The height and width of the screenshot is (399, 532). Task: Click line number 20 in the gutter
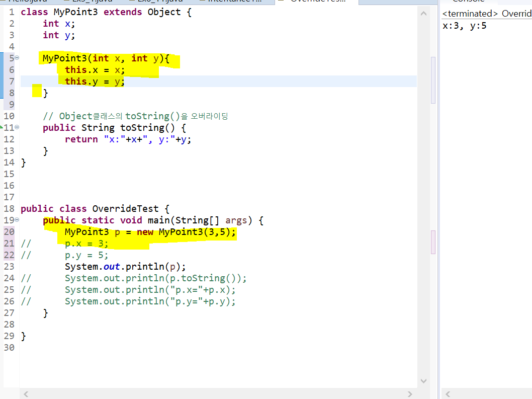click(9, 231)
